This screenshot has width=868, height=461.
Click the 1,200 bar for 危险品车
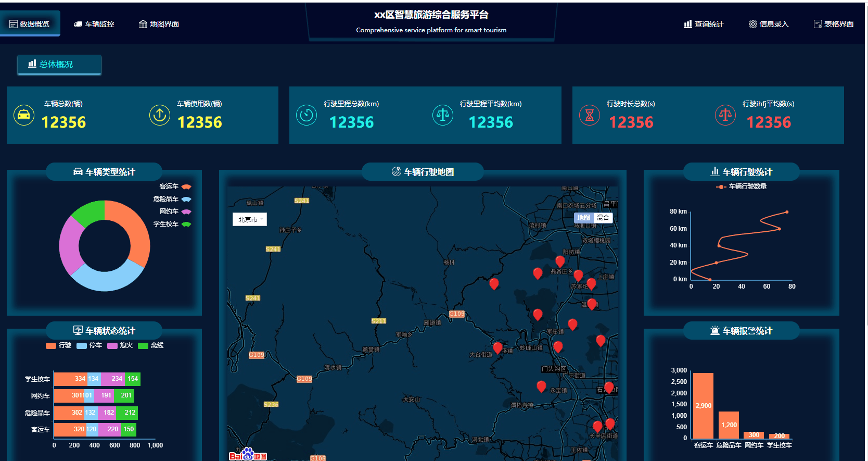point(729,425)
